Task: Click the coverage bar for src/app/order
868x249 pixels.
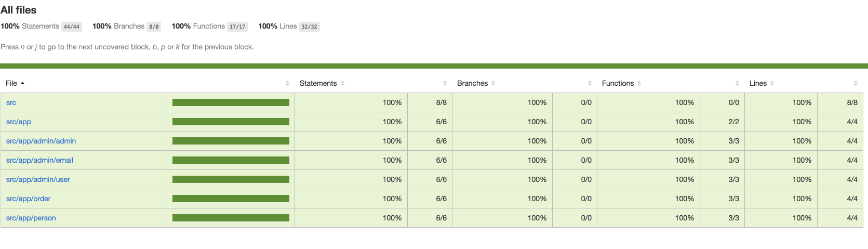Action: tap(231, 199)
